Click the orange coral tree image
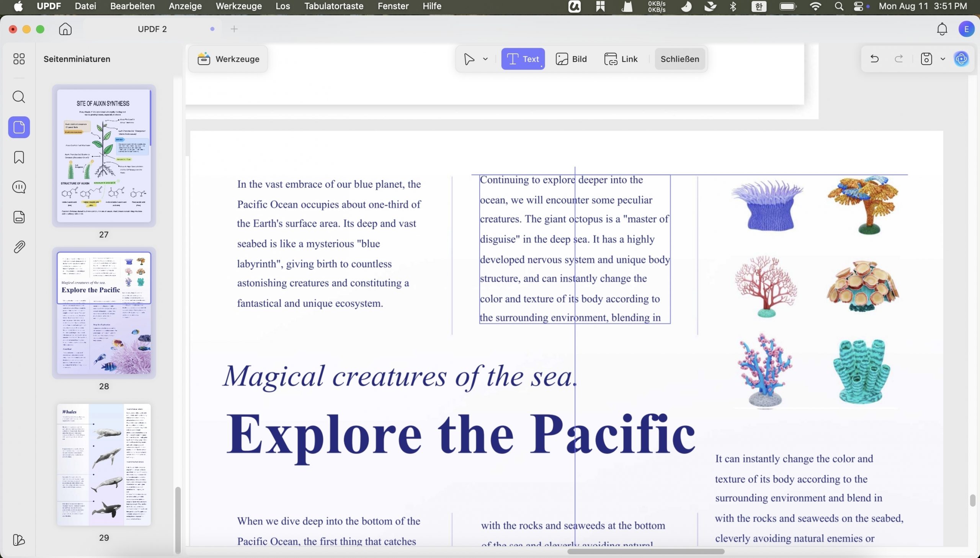 (x=863, y=205)
